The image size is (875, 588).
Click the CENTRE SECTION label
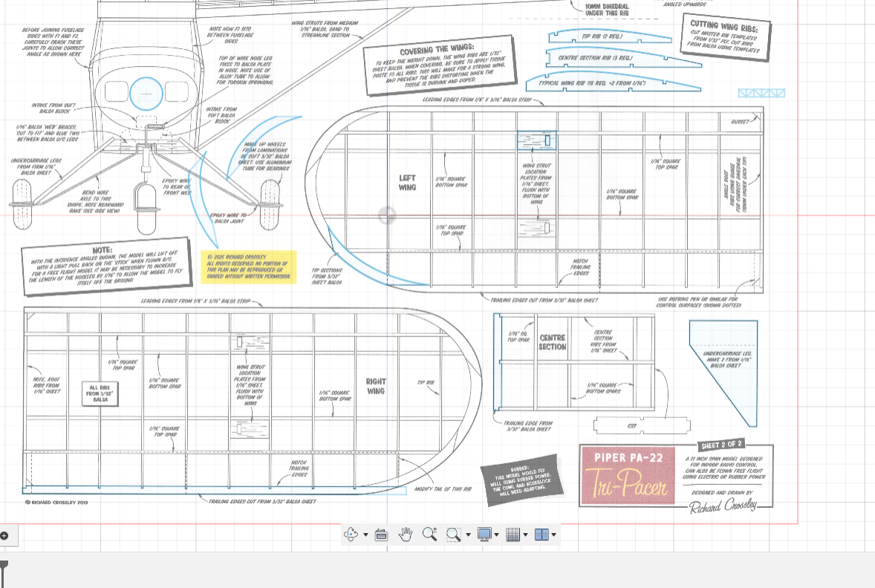pos(553,342)
